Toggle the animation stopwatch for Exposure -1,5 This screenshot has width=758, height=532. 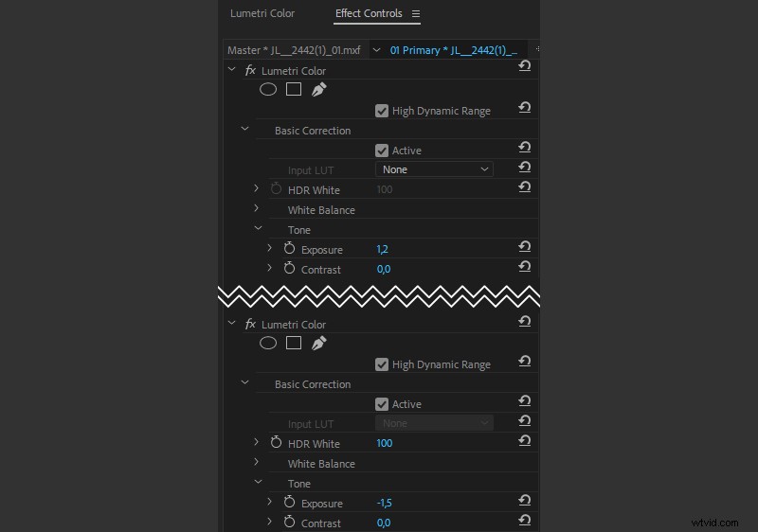[x=289, y=502]
